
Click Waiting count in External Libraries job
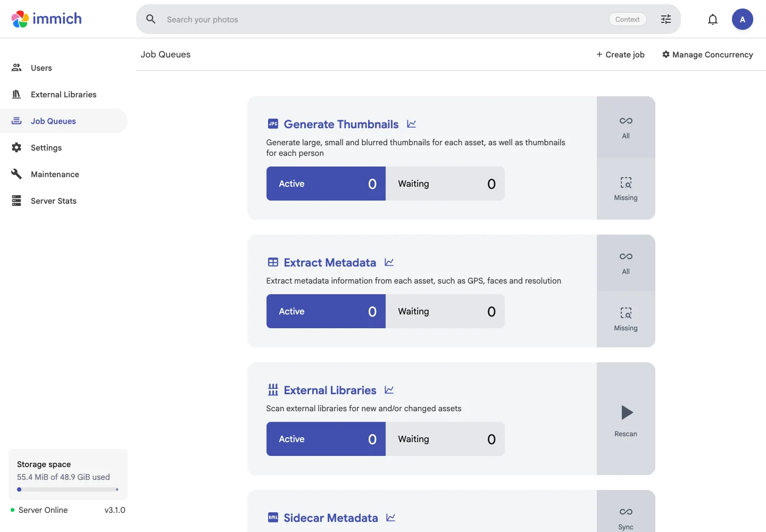pyautogui.click(x=445, y=439)
